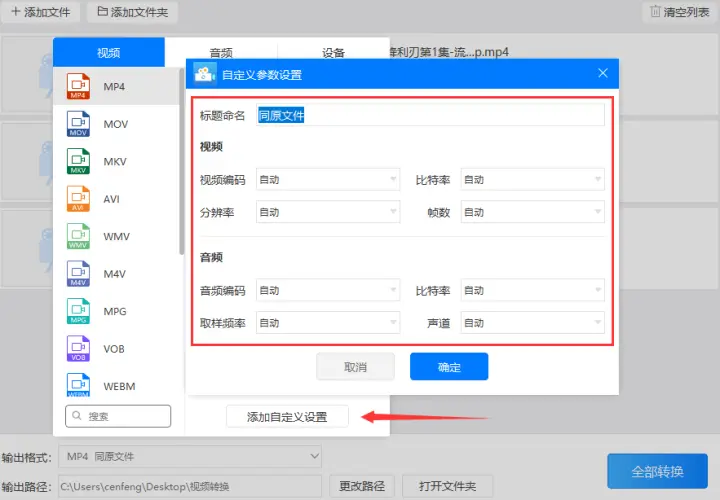Confirm with the 确定 button

click(449, 367)
